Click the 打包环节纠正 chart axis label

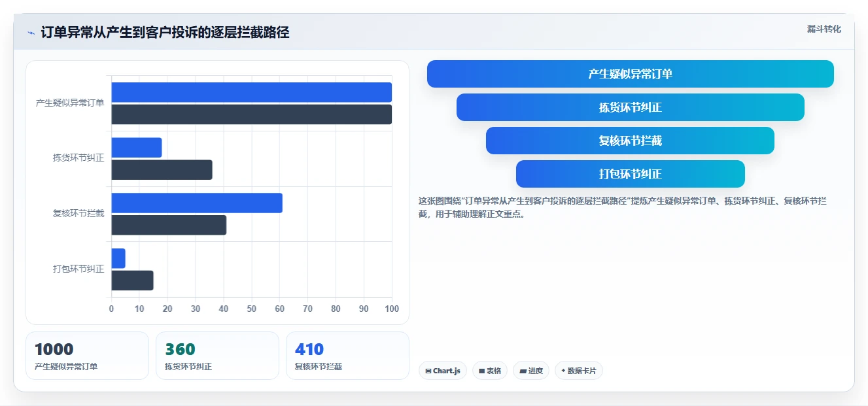(78, 269)
